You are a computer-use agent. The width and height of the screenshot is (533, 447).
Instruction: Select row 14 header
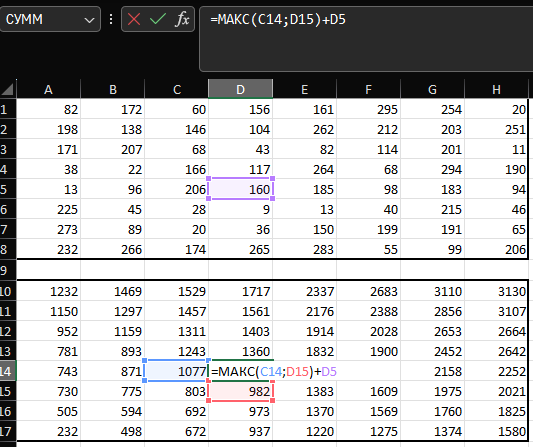tap(8, 371)
